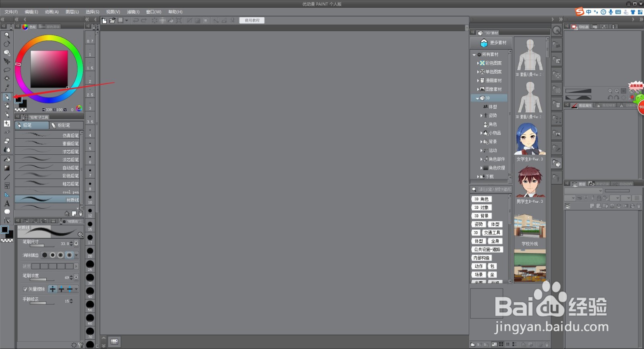The image size is (644, 349).
Task: Click the Open file toolbar icon
Action: click(x=112, y=21)
